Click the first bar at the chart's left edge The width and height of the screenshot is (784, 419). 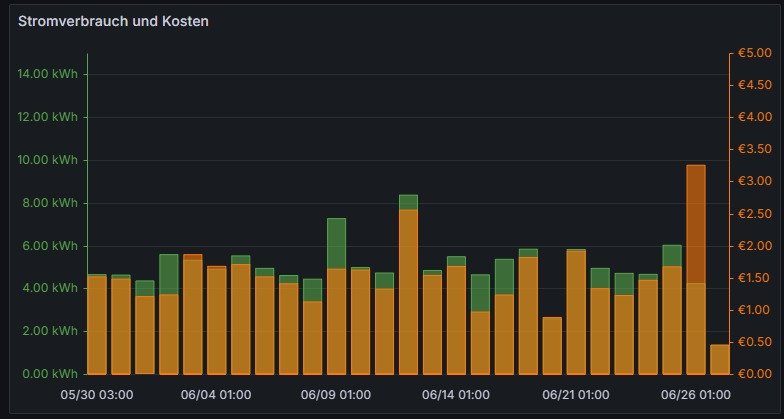(97, 325)
